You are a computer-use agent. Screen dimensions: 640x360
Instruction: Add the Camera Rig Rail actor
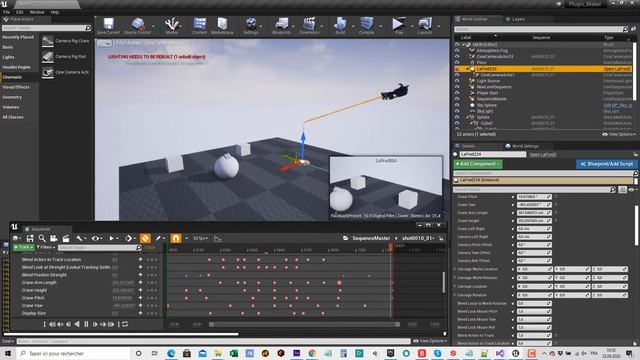point(64,57)
